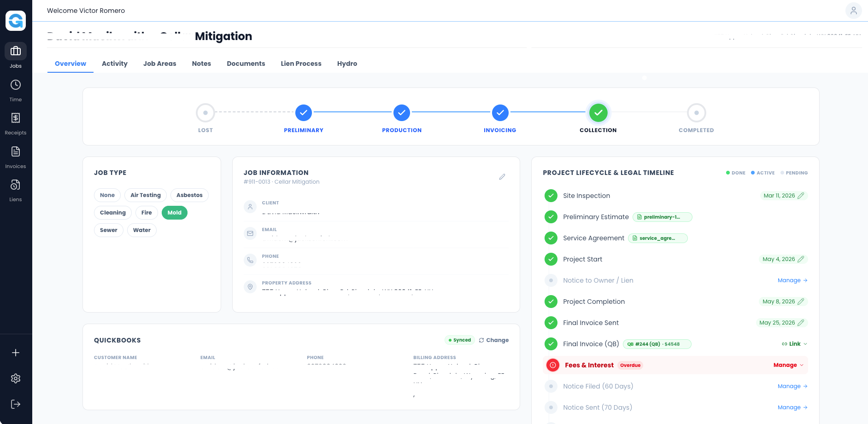Click the plus add icon in sidebar
Image resolution: width=868 pixels, height=424 pixels.
[x=16, y=353]
